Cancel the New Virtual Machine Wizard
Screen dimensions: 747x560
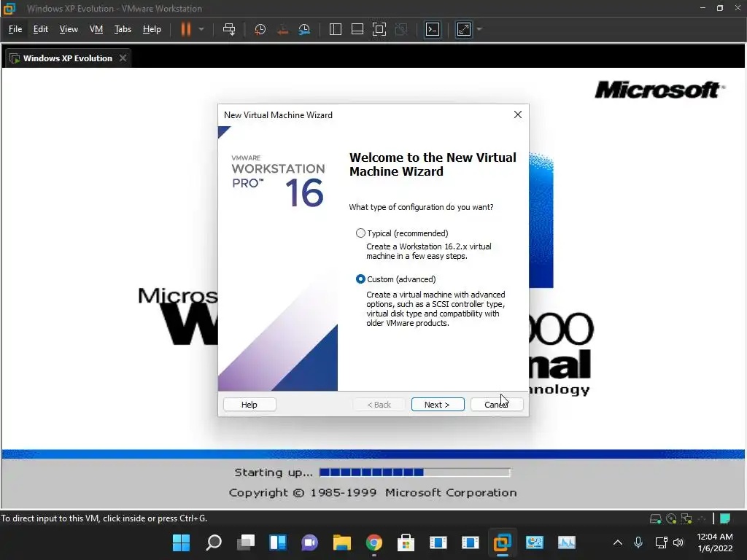coord(496,405)
